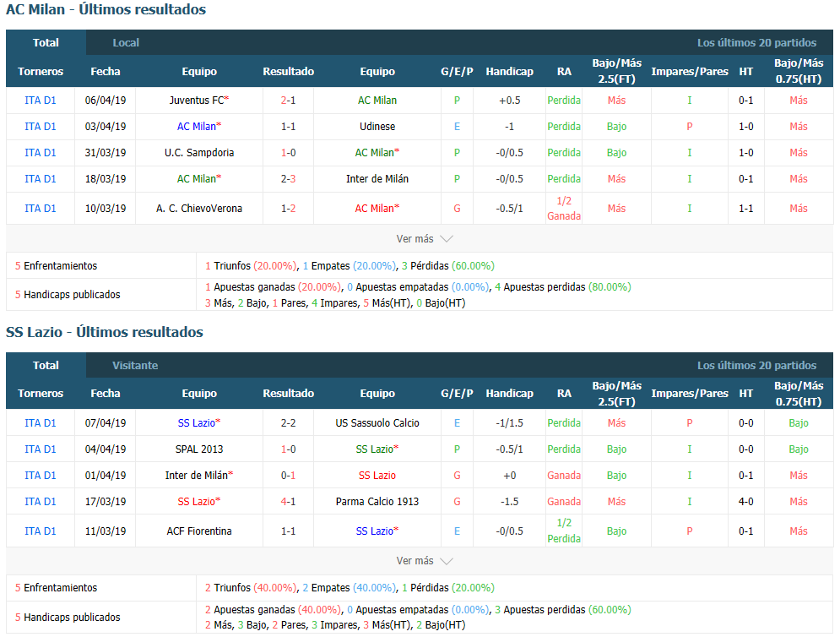Switch to the Local tab
The image size is (840, 637).
(x=126, y=43)
